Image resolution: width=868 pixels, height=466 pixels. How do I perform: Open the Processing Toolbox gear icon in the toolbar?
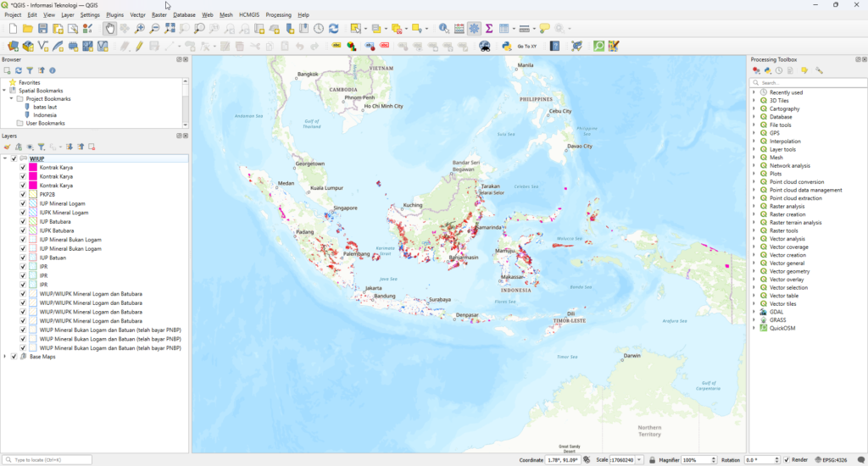pyautogui.click(x=474, y=29)
